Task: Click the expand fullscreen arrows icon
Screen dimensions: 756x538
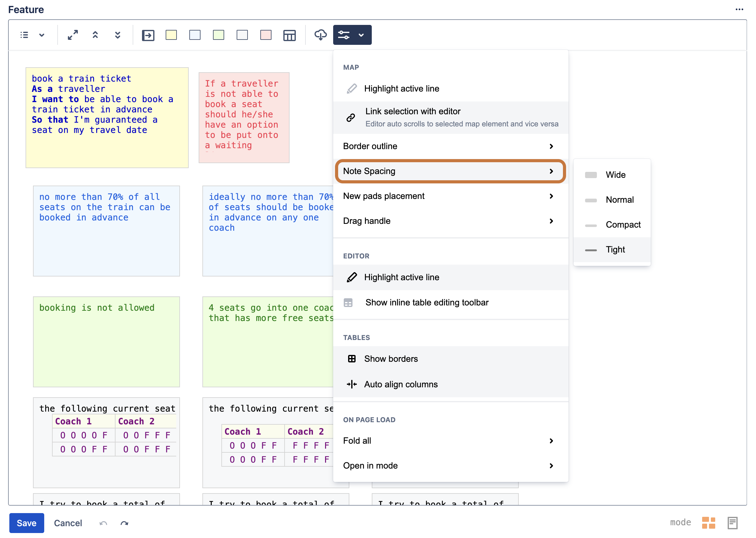Action: point(73,35)
